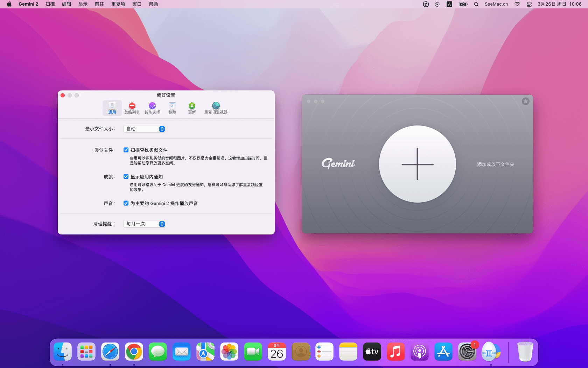This screenshot has width=588, height=368.
Task: Open the 窗口 menu
Action: [137, 4]
